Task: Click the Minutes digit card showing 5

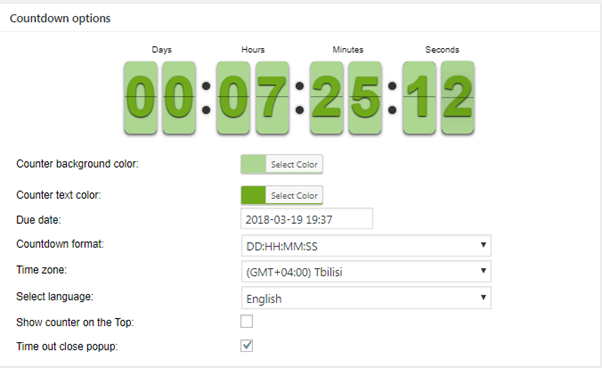Action: point(365,98)
